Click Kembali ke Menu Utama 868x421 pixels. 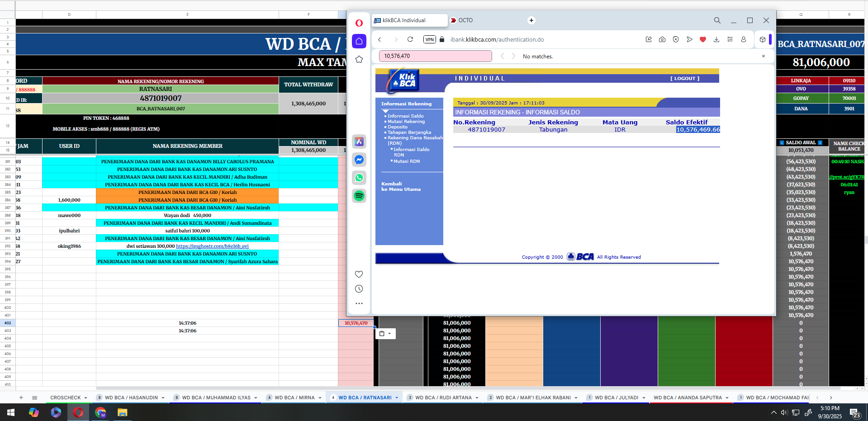(401, 186)
